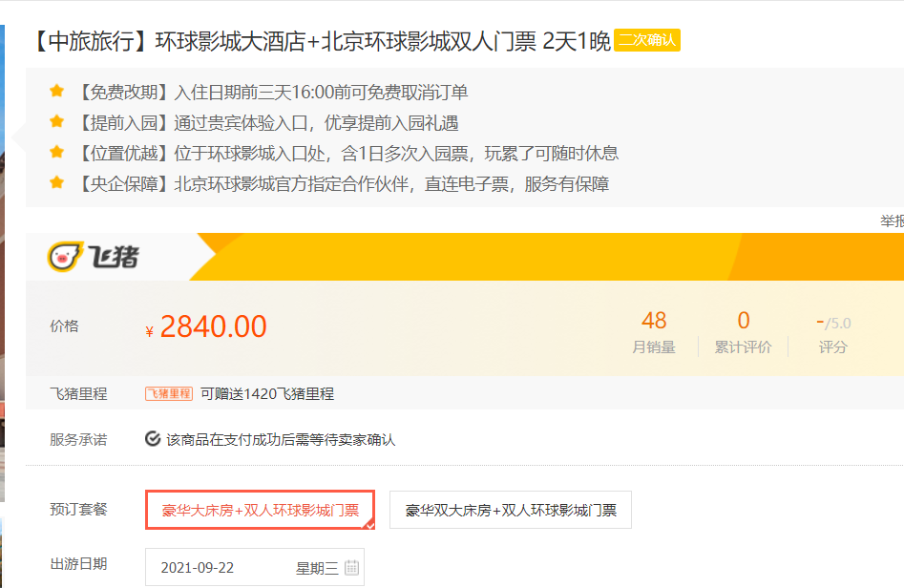
Task: Click the 星期三 weekday label
Action: click(x=317, y=568)
